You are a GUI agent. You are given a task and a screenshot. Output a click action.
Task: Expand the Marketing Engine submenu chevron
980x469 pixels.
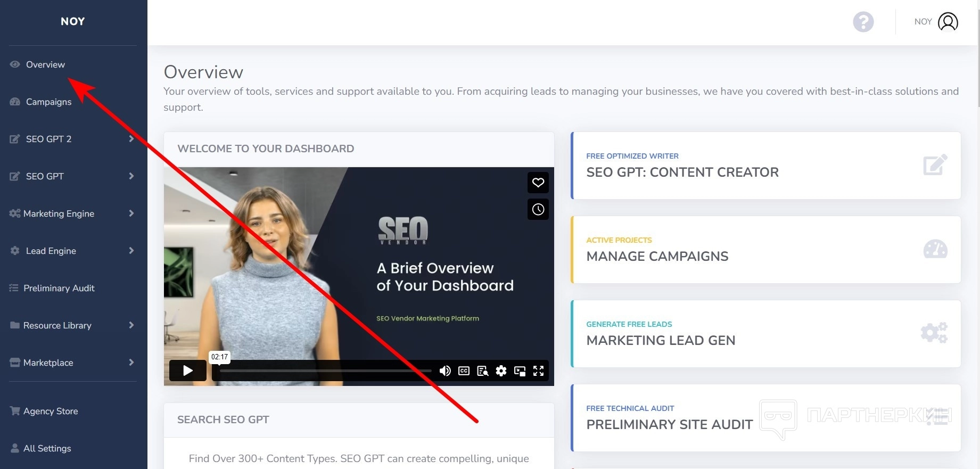pos(131,213)
